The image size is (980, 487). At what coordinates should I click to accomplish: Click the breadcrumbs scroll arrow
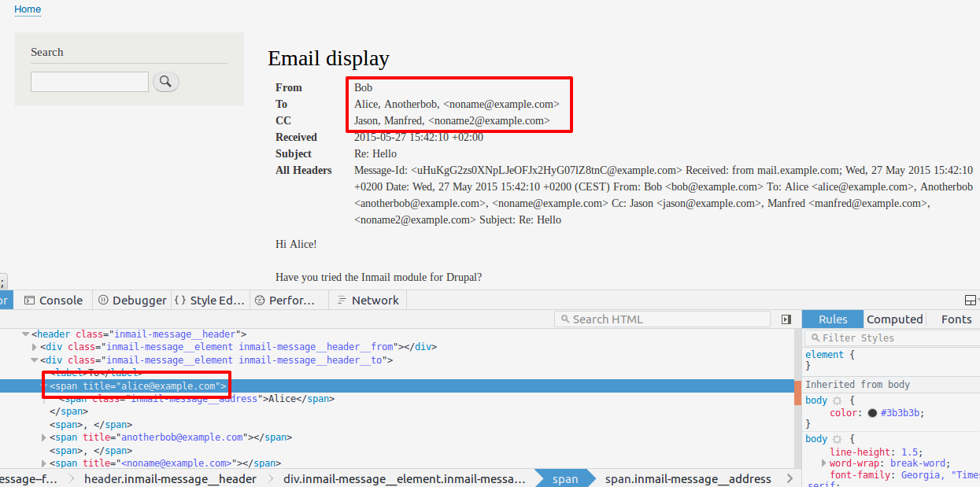[790, 478]
